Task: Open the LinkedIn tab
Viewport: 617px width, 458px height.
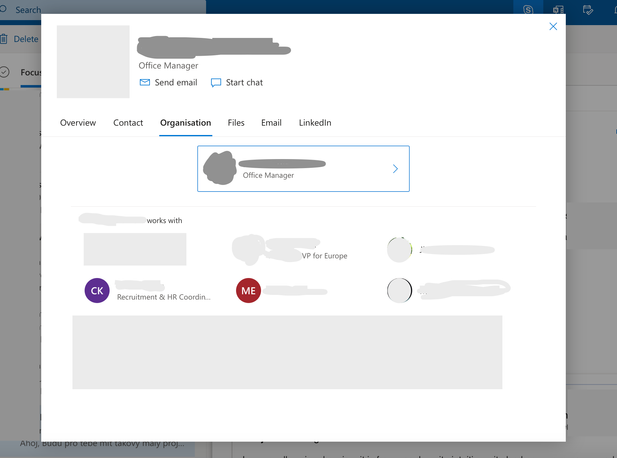Action: pyautogui.click(x=315, y=123)
